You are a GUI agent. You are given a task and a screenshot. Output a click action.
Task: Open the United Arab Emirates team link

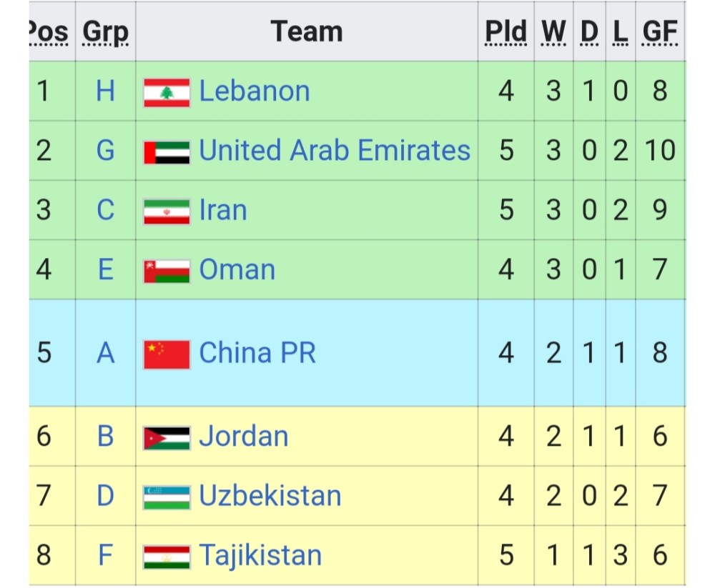pos(335,151)
